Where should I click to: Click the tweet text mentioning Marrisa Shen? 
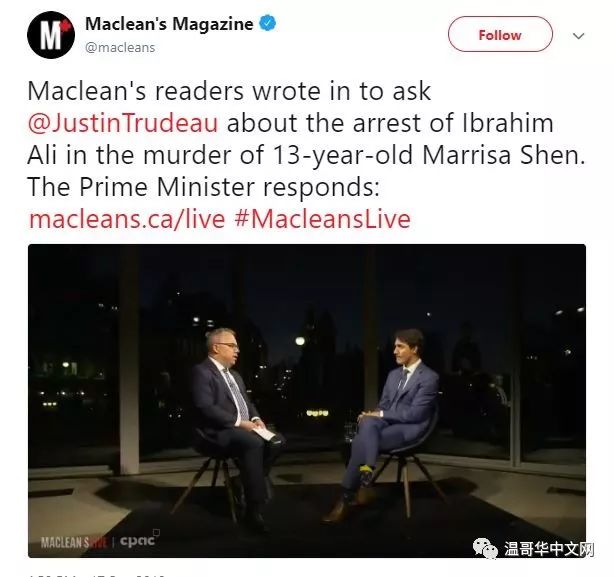pyautogui.click(x=306, y=155)
